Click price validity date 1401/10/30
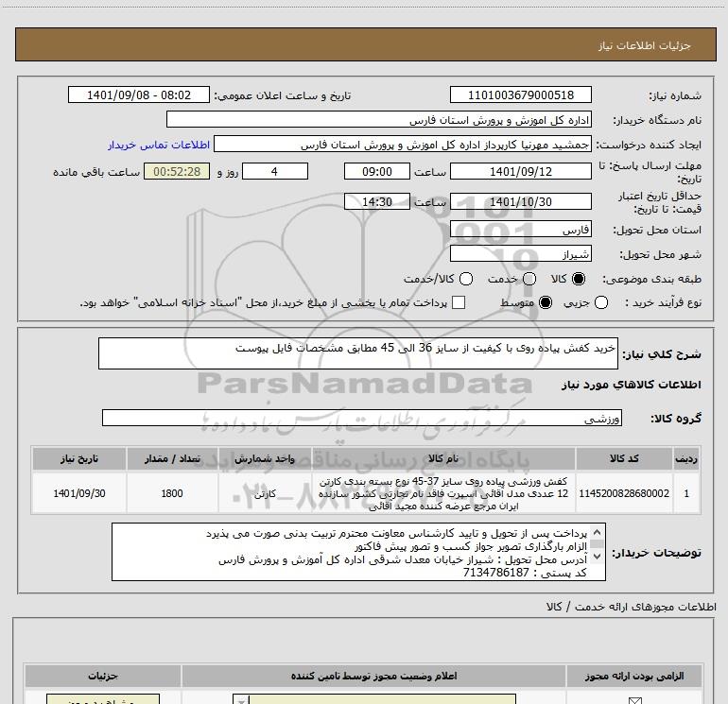 [520, 201]
